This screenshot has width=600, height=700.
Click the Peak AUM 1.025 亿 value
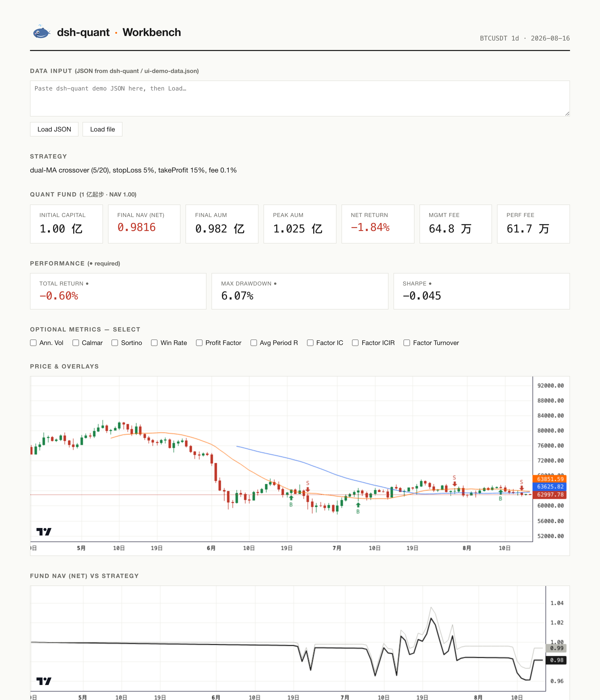pos(298,229)
